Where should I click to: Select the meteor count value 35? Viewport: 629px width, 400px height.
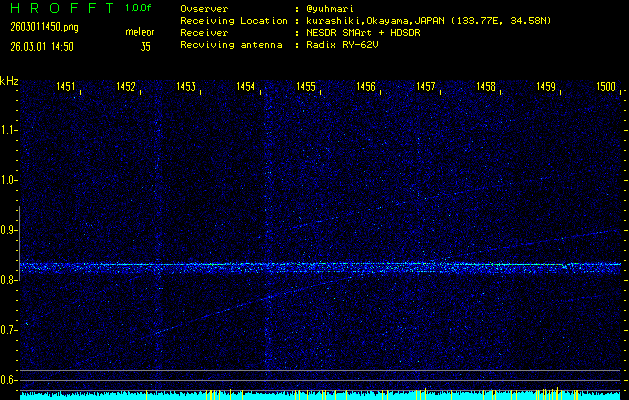[x=146, y=47]
